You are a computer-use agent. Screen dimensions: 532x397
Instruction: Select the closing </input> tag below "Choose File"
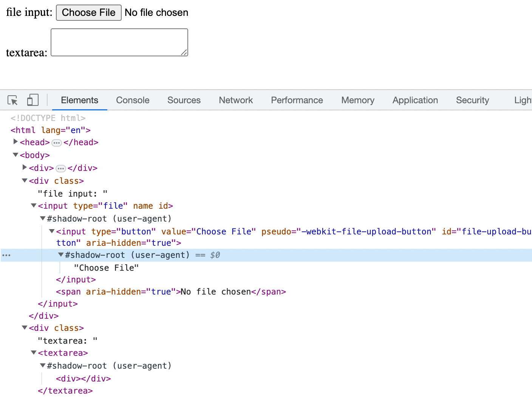76,280
